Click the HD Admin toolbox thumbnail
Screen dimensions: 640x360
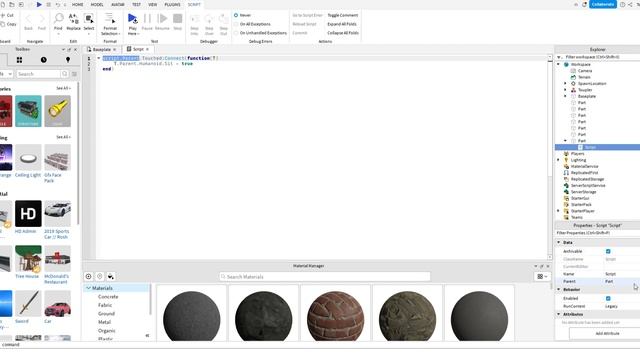(28, 213)
